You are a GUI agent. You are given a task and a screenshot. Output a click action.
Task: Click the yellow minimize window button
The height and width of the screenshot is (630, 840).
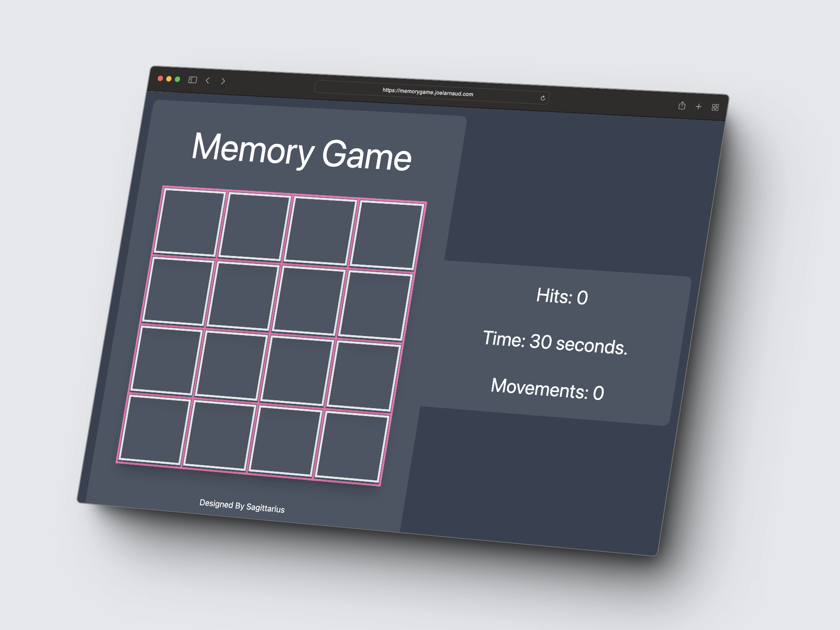tap(169, 79)
